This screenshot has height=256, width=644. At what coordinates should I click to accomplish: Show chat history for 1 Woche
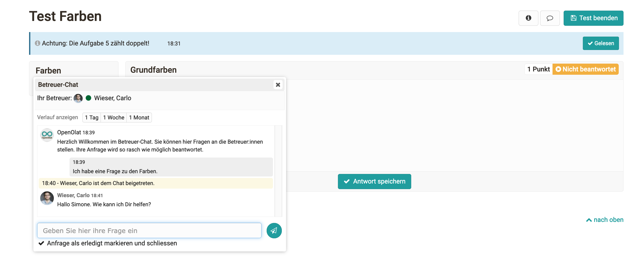click(x=113, y=118)
